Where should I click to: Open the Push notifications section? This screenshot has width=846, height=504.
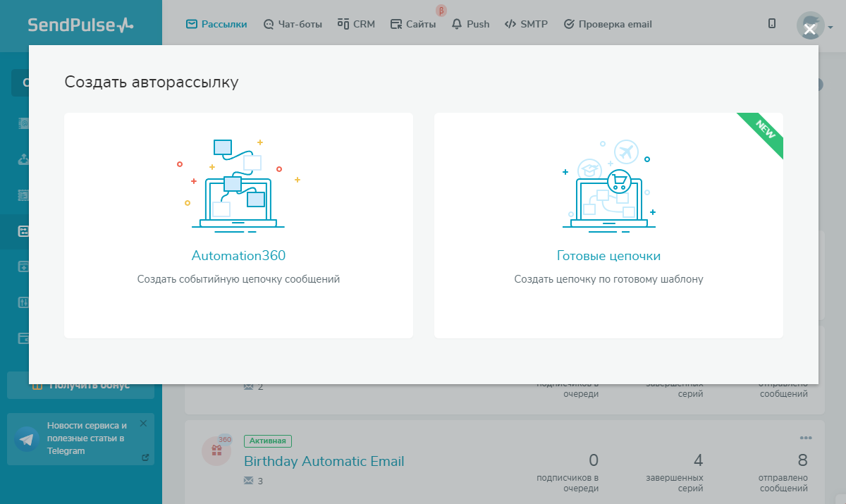pos(470,24)
